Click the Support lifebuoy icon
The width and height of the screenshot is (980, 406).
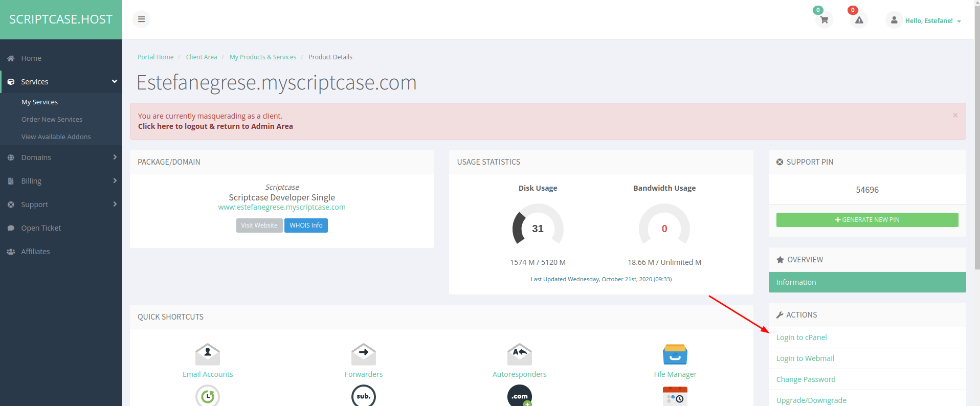point(11,205)
